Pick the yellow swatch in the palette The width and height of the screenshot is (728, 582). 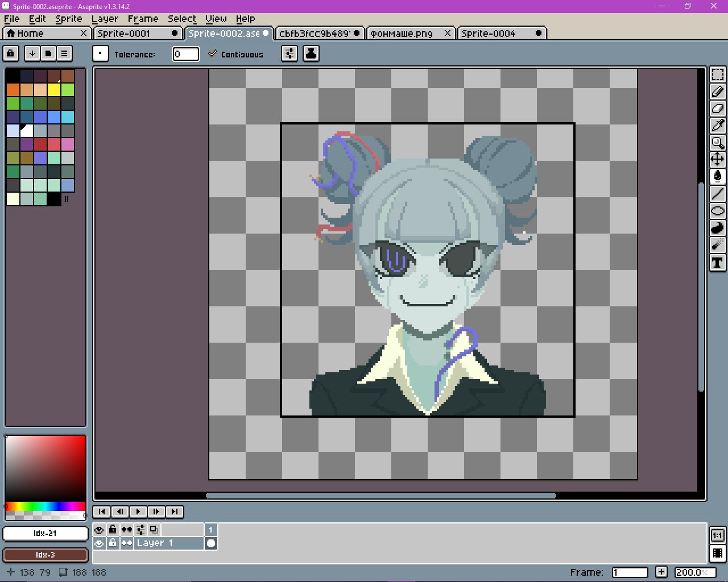coord(54,90)
